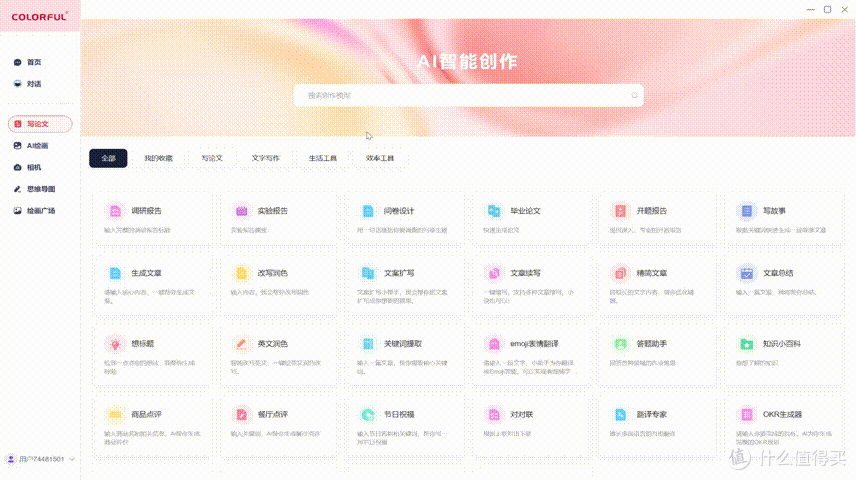The width and height of the screenshot is (856, 480).
Task: Focus the 搜索创作模板 search box
Action: coord(468,96)
